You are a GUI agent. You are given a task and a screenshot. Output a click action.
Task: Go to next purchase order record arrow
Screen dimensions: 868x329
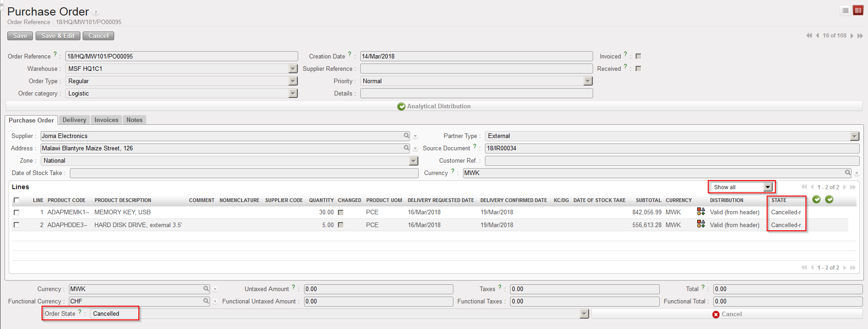pos(852,36)
